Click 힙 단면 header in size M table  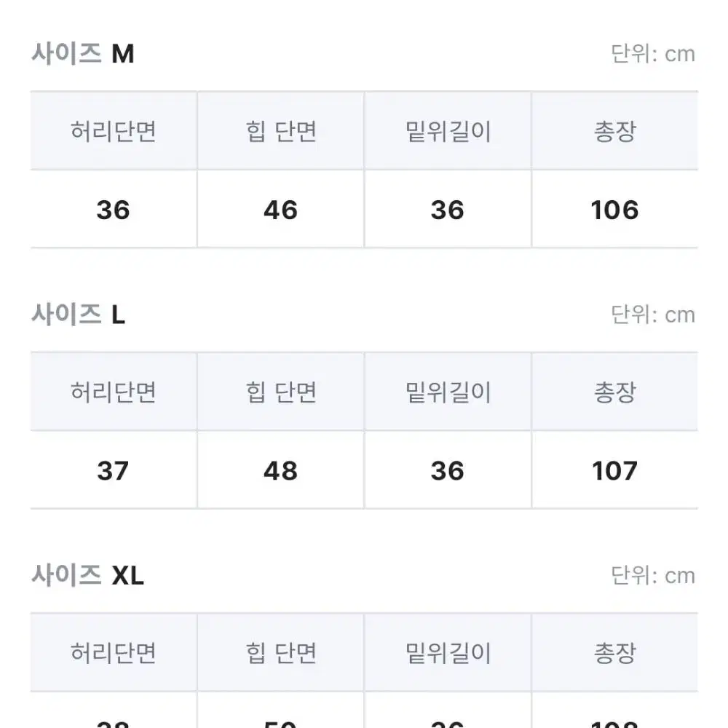click(x=281, y=131)
